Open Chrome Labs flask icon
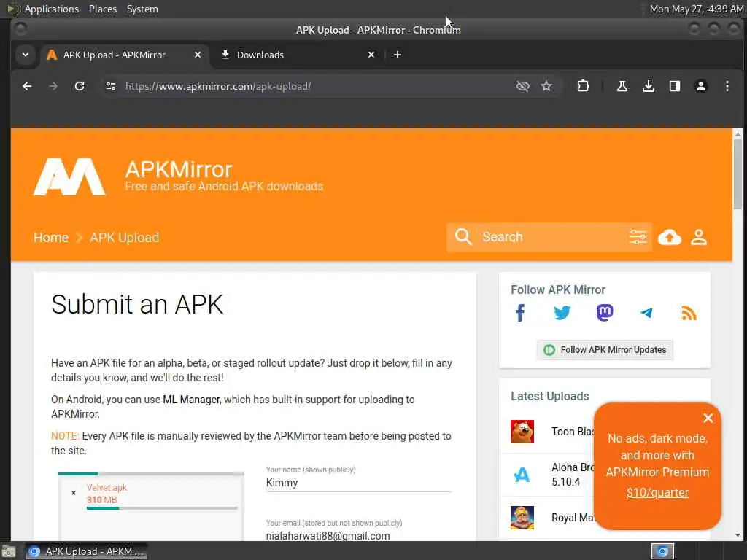 [622, 86]
